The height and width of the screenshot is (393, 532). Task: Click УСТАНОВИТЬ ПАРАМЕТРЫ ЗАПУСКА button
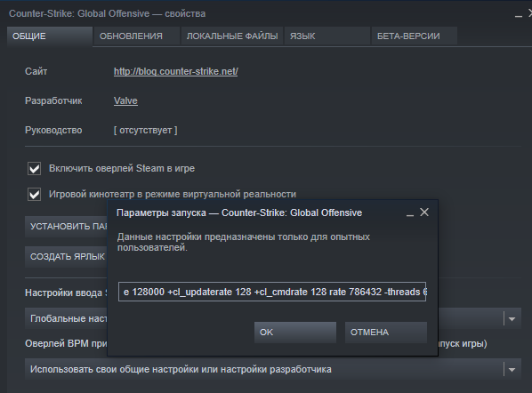tap(66, 226)
